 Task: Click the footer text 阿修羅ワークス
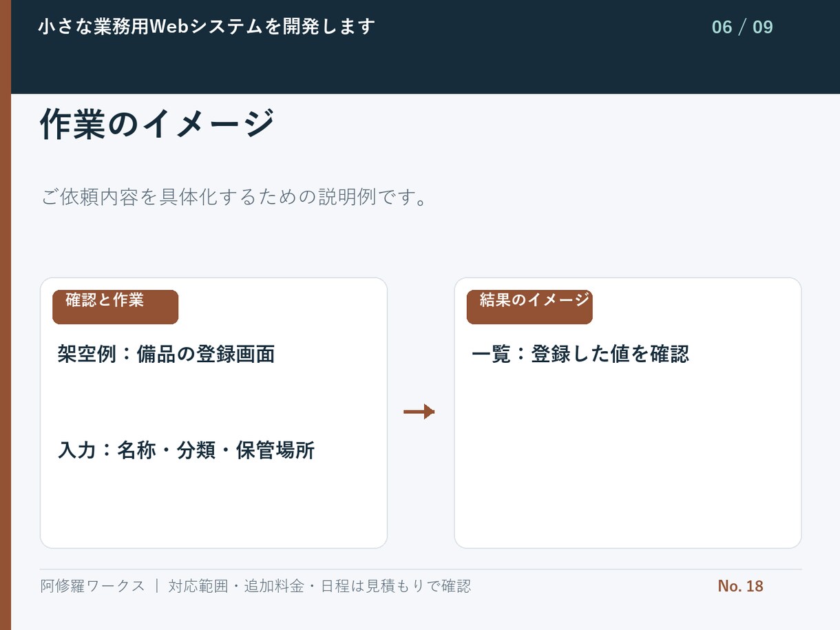point(93,586)
